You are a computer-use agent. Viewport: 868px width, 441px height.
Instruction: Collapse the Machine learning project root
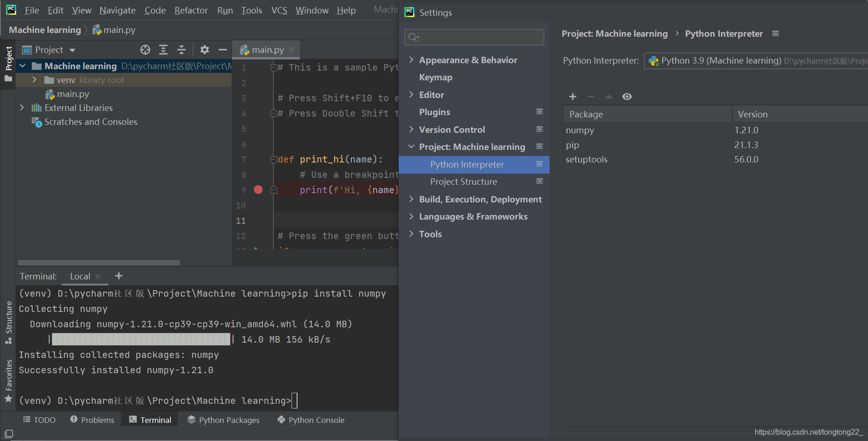point(22,66)
